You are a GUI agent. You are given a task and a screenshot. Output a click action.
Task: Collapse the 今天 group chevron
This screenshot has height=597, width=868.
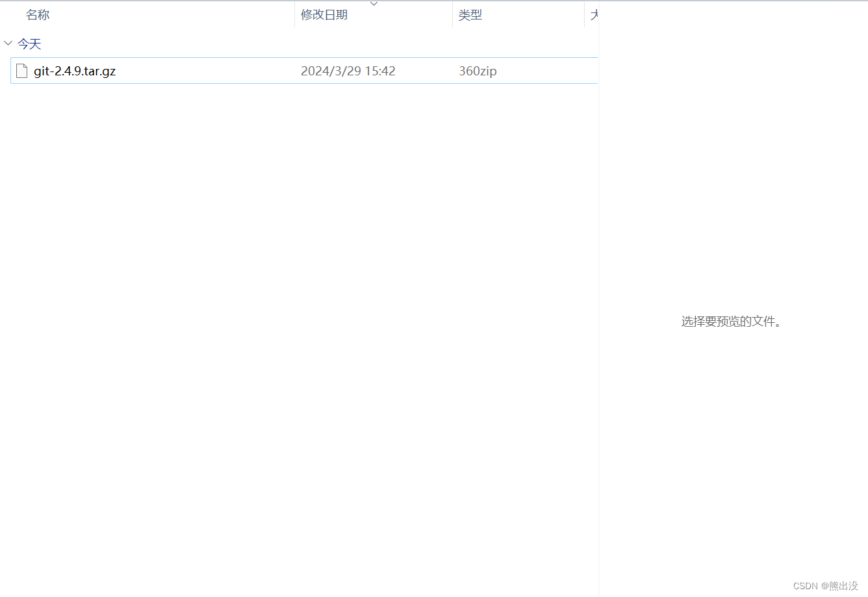8,44
